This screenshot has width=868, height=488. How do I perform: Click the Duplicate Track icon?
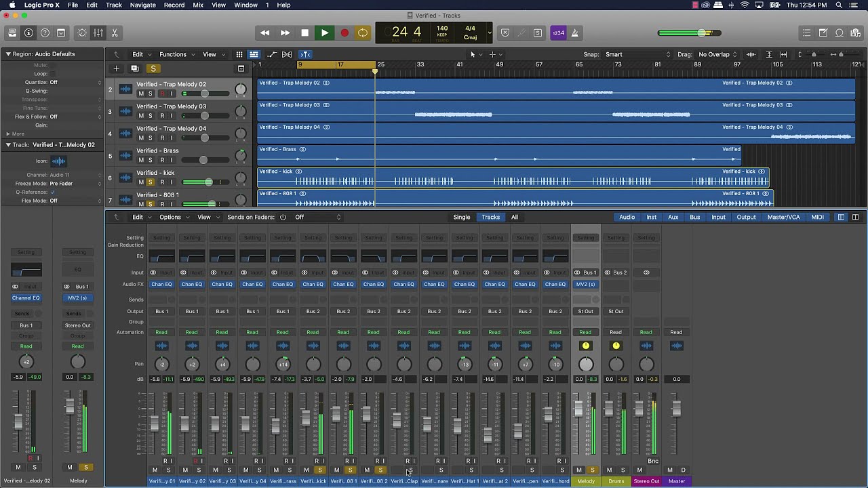(x=134, y=68)
